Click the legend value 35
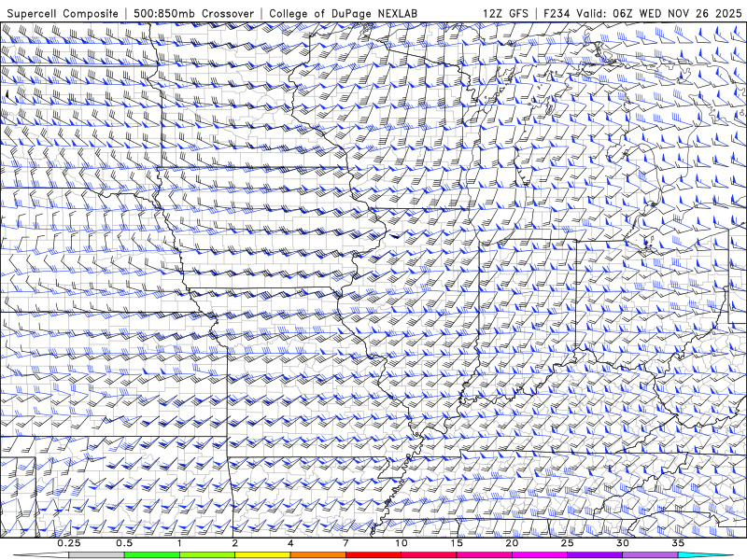The image size is (747, 560). coord(678,543)
